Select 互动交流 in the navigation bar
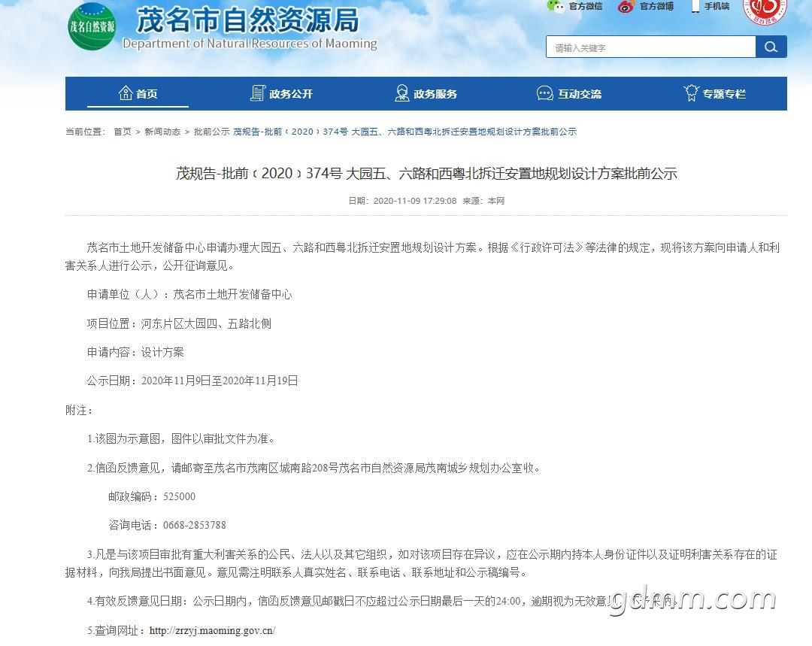Image resolution: width=812 pixels, height=646 pixels. tap(570, 94)
